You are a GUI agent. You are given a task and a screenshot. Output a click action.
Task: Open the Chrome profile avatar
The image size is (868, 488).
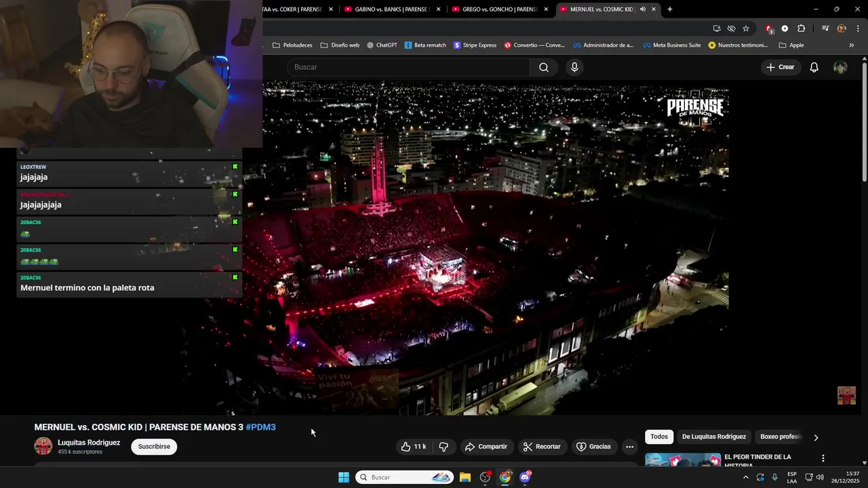click(842, 28)
